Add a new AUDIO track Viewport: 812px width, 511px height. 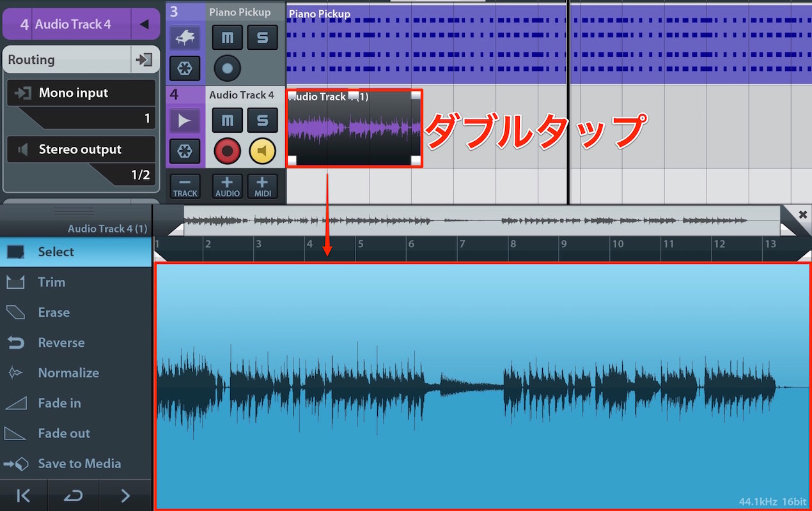point(228,186)
